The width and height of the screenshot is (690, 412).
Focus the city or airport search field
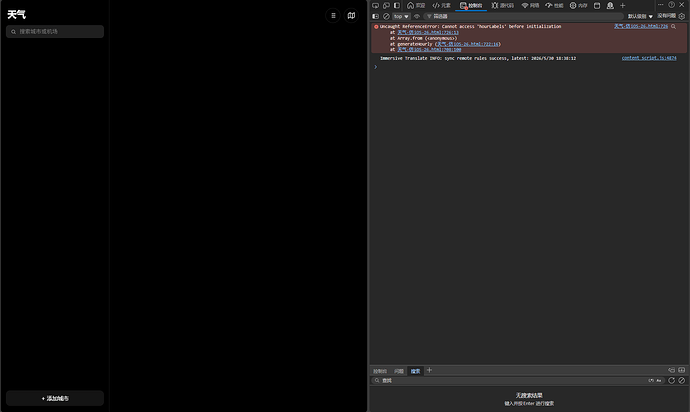pos(55,31)
